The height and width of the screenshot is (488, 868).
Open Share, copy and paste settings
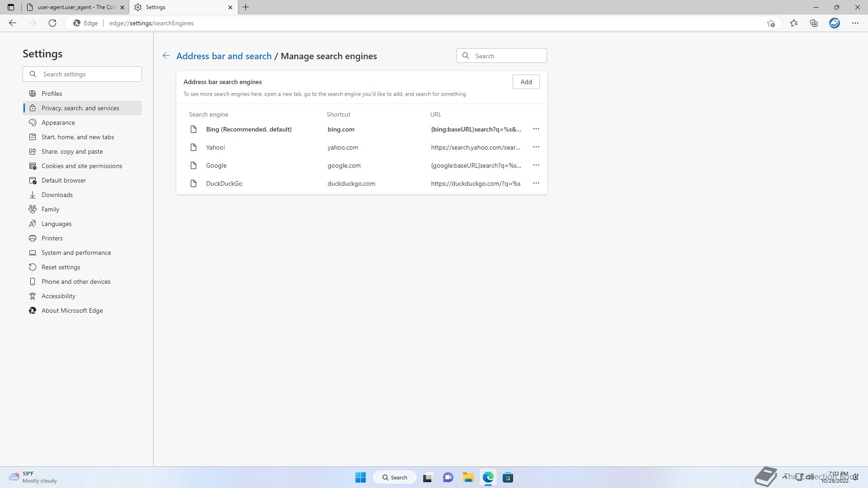point(82,151)
